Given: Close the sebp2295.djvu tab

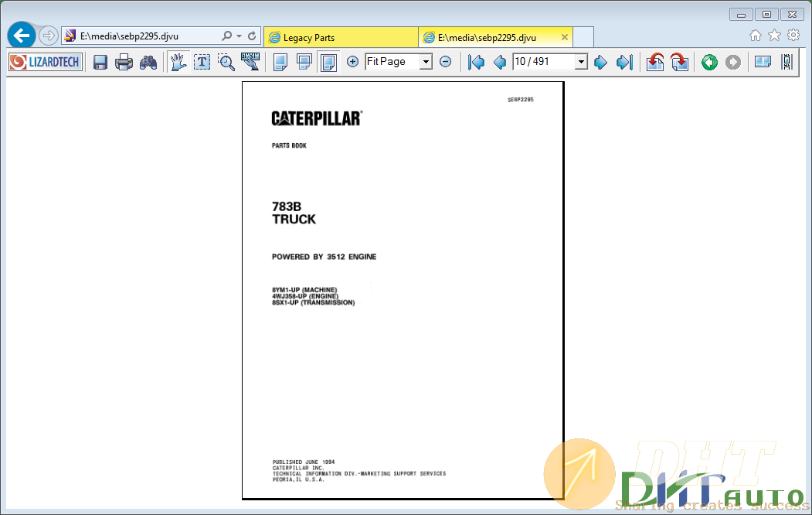Looking at the screenshot, I should pos(565,37).
